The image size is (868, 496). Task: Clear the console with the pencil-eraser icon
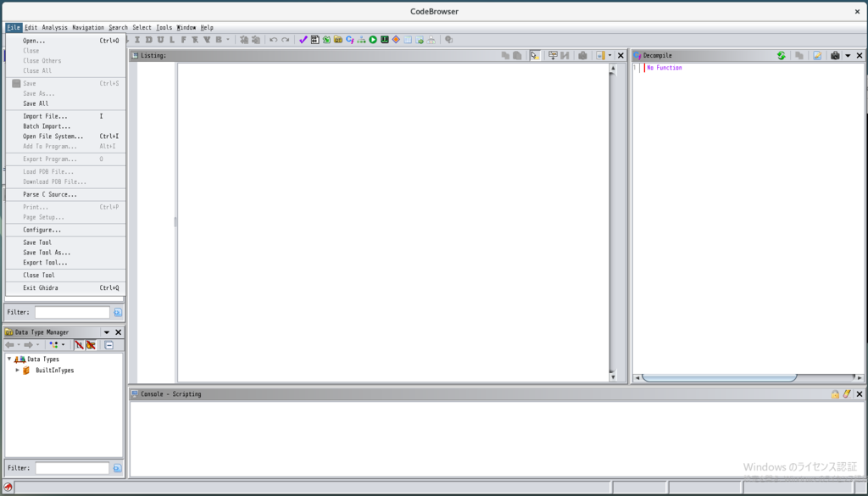click(x=847, y=394)
